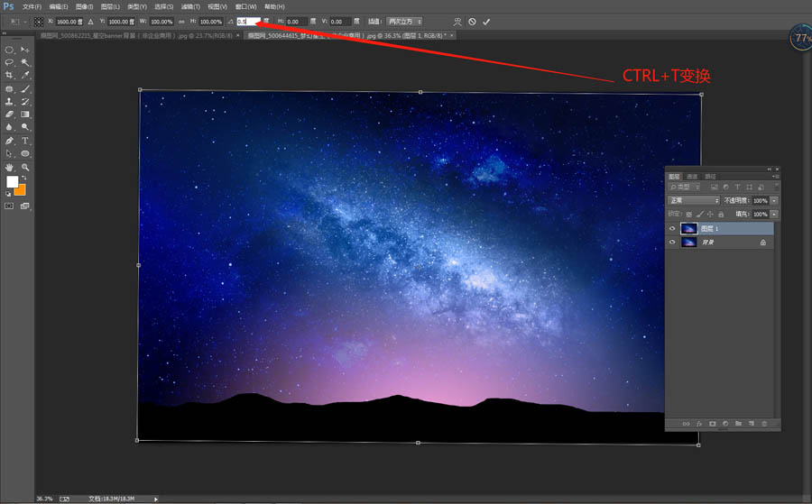Open the 图层(L) menu
This screenshot has width=812, height=504.
(x=110, y=6)
